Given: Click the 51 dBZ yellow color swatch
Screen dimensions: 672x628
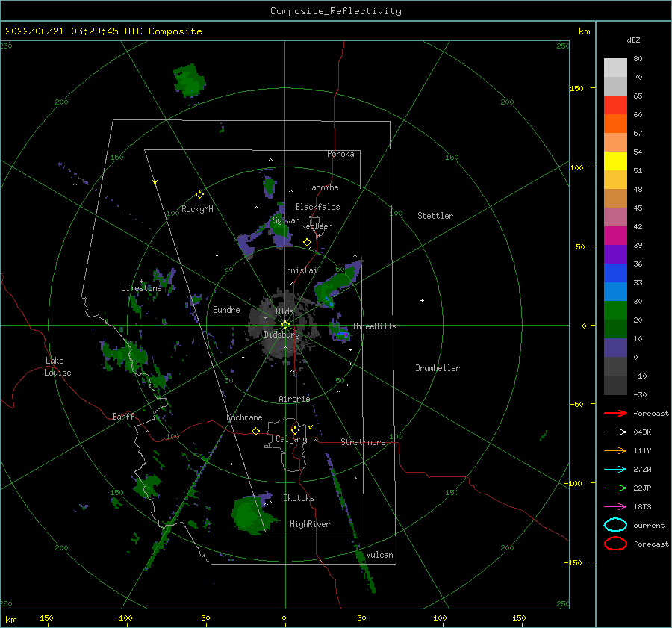Looking at the screenshot, I should point(615,161).
